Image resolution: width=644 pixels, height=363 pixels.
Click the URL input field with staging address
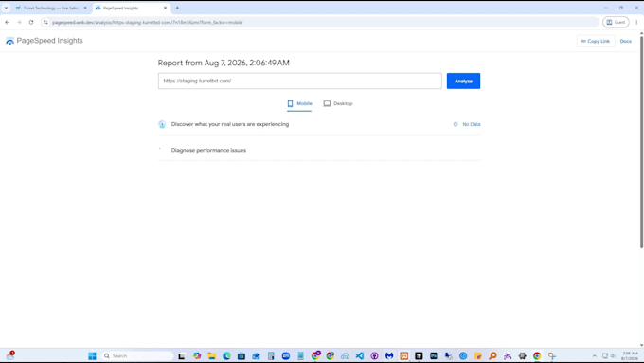[x=300, y=81]
